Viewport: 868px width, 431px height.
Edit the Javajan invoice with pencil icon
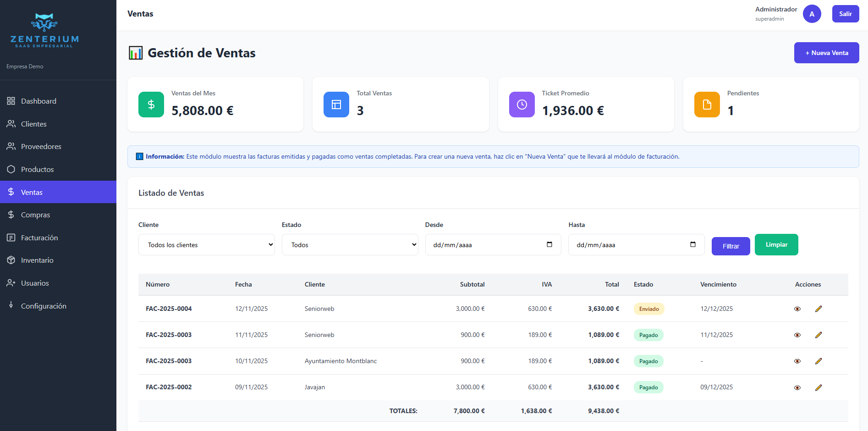pyautogui.click(x=818, y=387)
